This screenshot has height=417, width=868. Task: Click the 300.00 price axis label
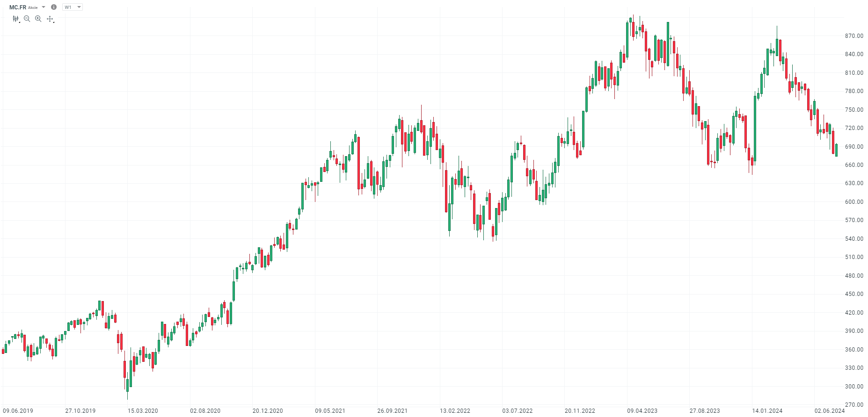[x=854, y=387]
